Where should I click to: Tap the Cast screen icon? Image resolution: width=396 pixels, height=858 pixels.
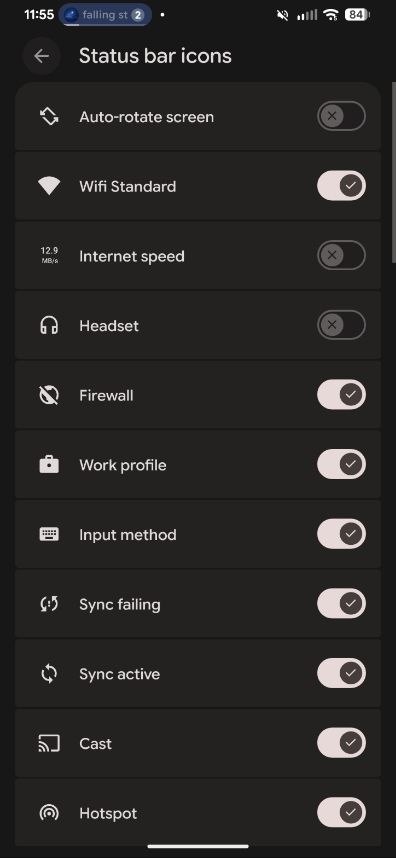point(49,743)
